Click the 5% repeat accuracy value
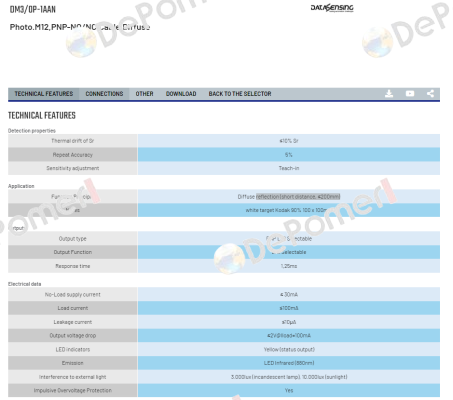 coord(289,155)
